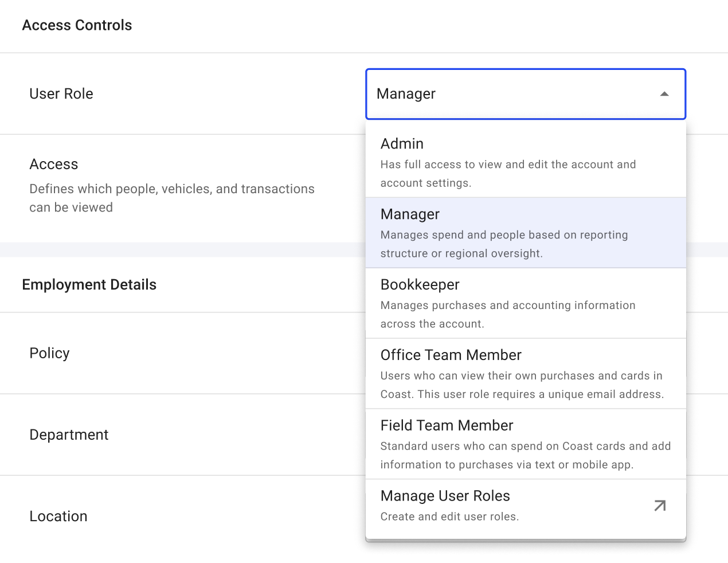Image resolution: width=728 pixels, height=563 pixels.
Task: Click the Access Controls section header
Action: (77, 25)
